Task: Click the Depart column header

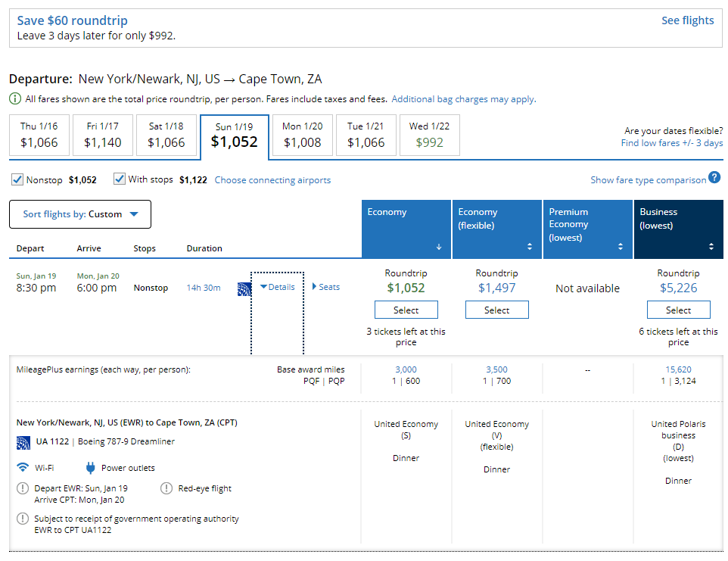Action: pos(30,248)
